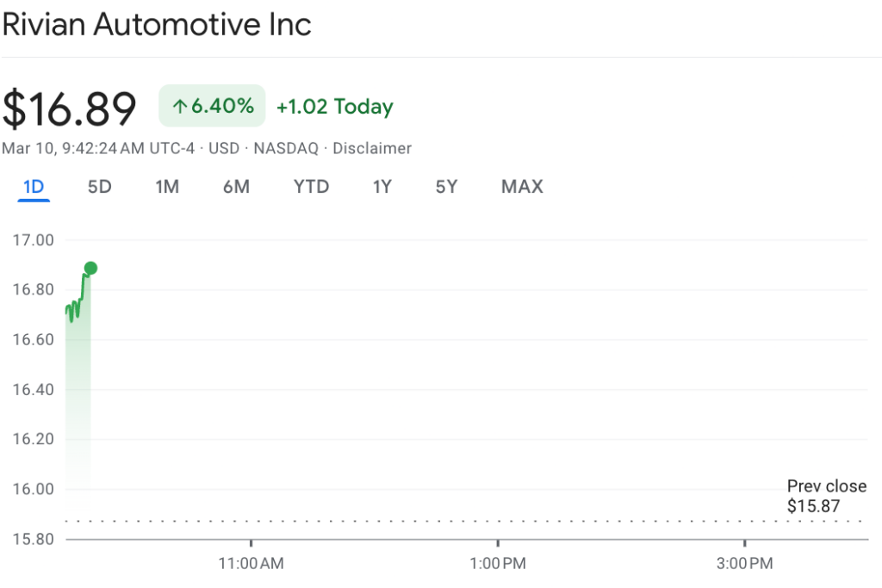Click the 11:00 AM time axis label

(251, 565)
